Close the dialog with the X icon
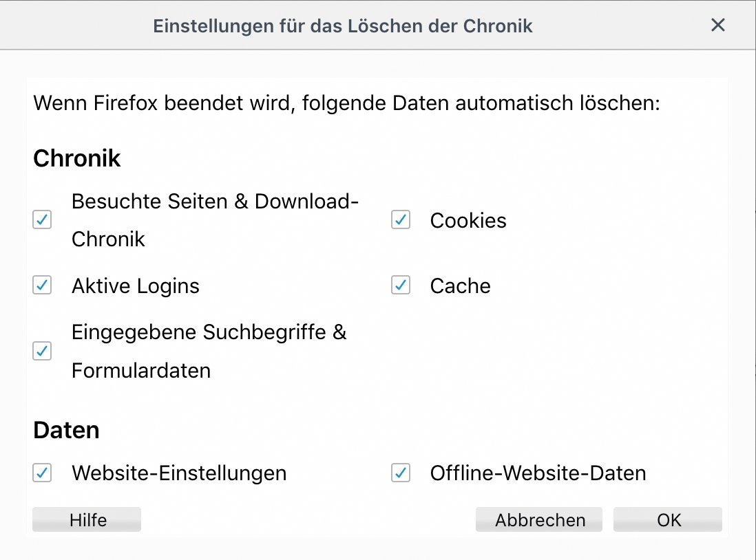756x560 pixels. (x=718, y=25)
